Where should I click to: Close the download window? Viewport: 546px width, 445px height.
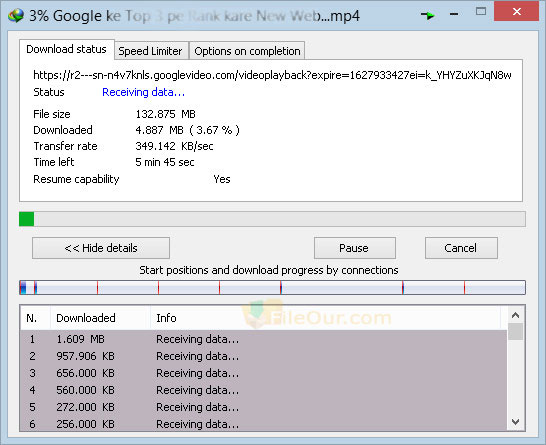click(516, 11)
